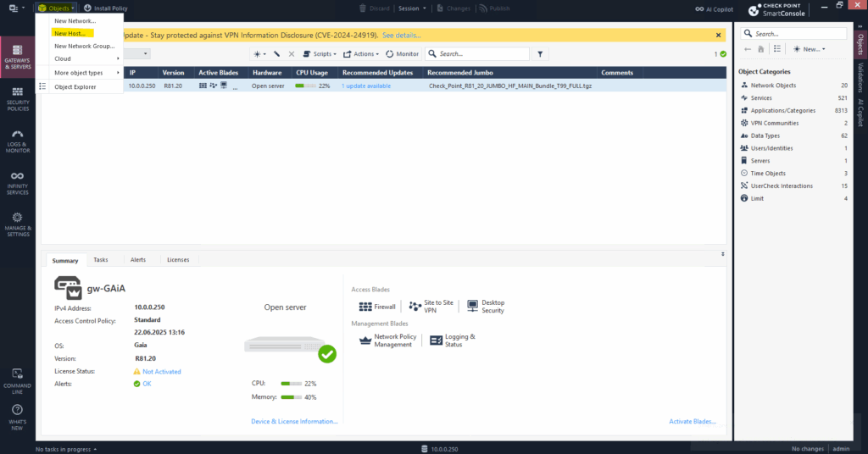868x454 pixels.
Task: Click the edit pencil icon in toolbar
Action: [x=277, y=53]
